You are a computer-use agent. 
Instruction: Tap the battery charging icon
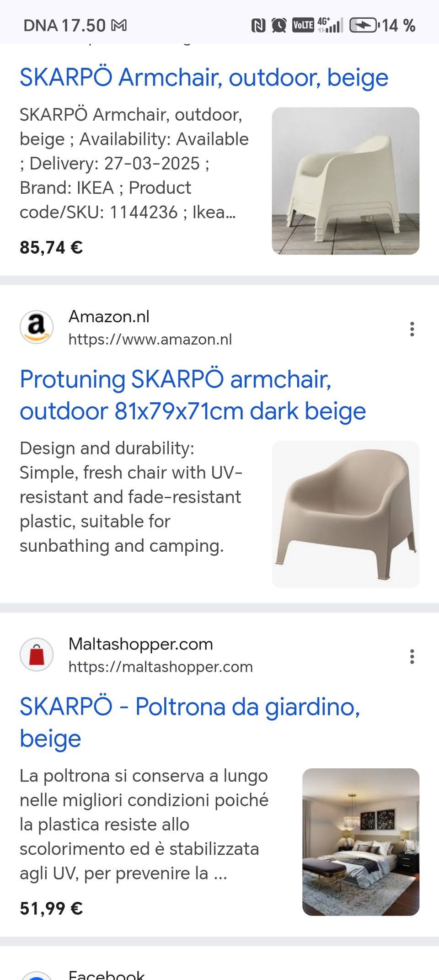364,26
